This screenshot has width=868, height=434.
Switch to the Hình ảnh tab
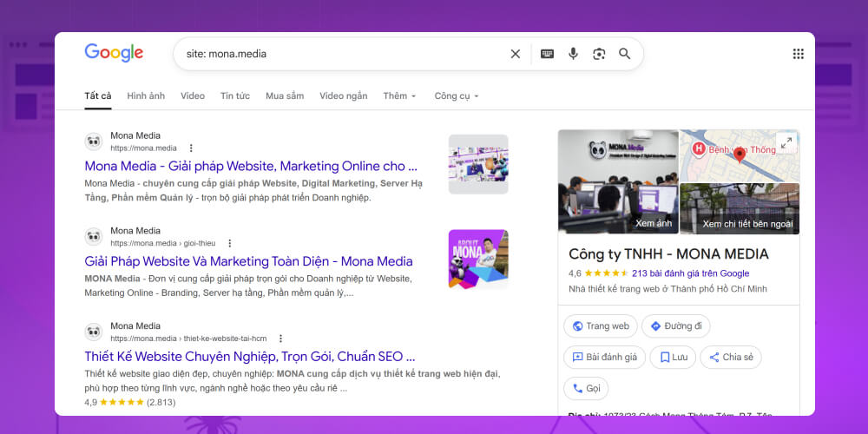(146, 95)
